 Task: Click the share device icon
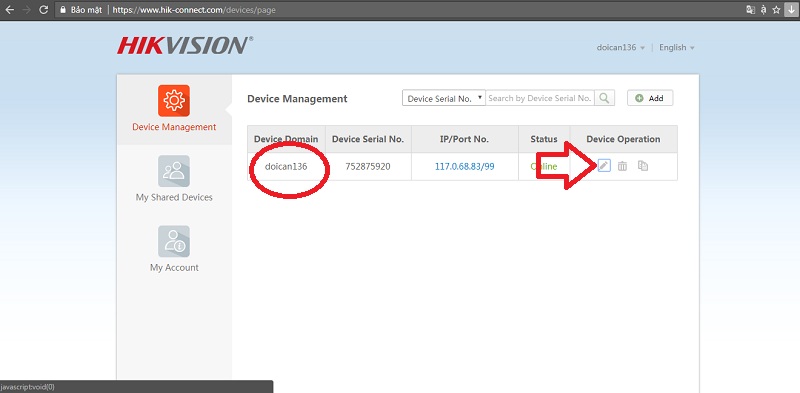[643, 166]
